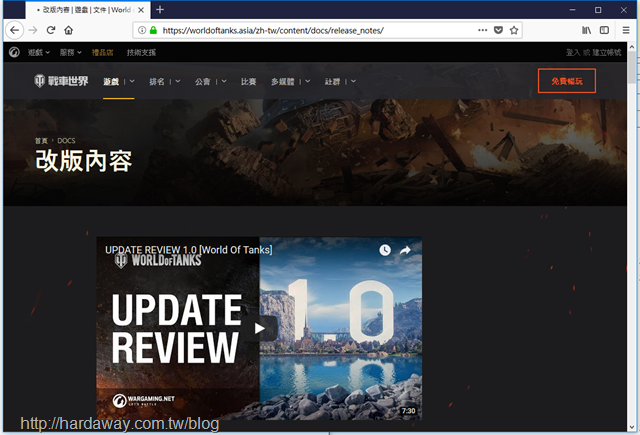Click the scrollbar down arrow
The image size is (640, 435).
[x=632, y=427]
